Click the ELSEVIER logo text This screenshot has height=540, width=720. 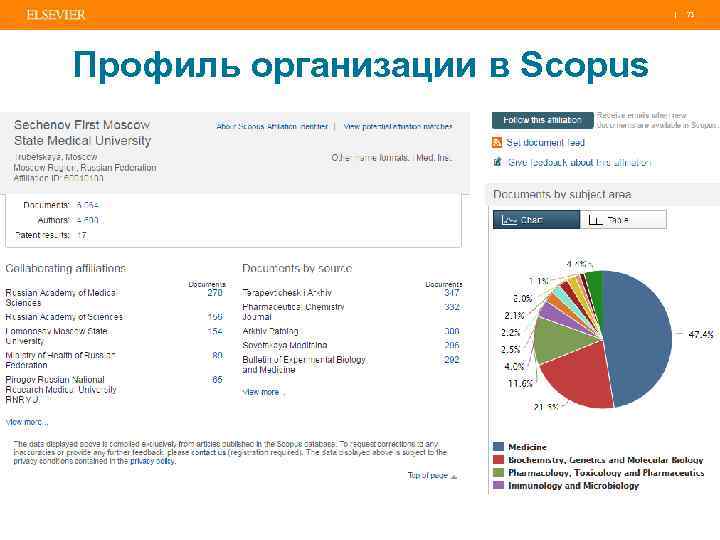tap(56, 15)
